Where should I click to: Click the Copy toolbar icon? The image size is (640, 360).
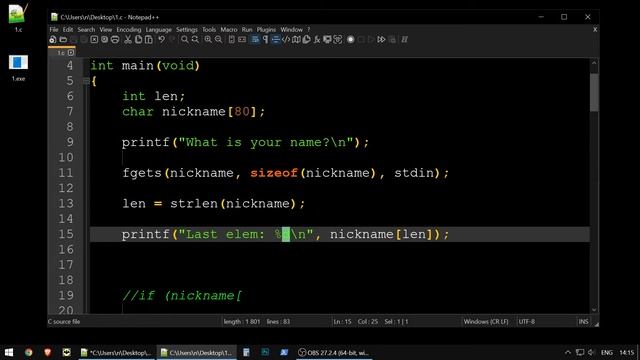coord(138,40)
